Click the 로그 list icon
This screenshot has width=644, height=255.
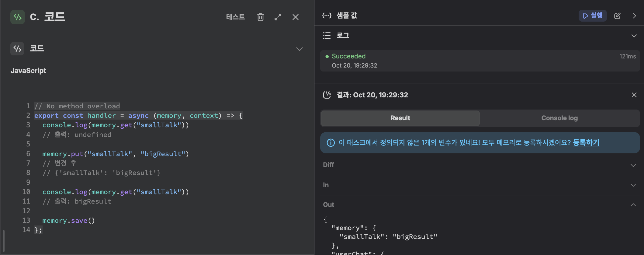click(327, 36)
